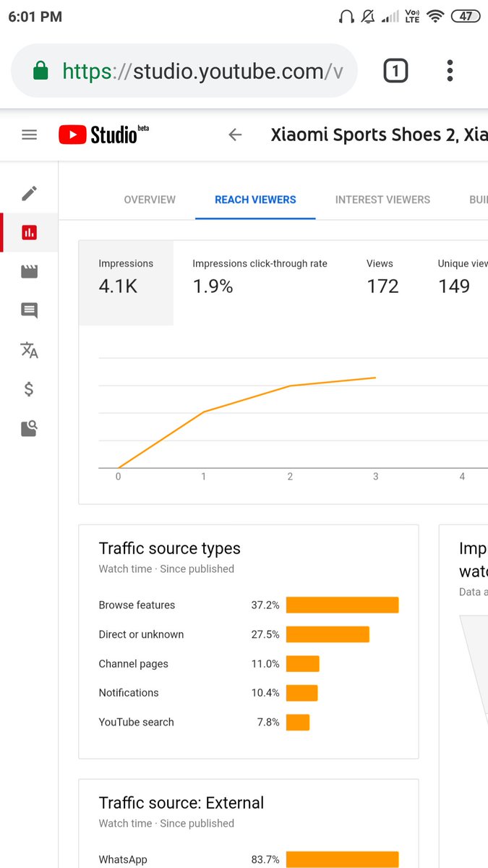Click the 11.0% Channel pages bar
This screenshot has height=868, width=488.
(303, 663)
